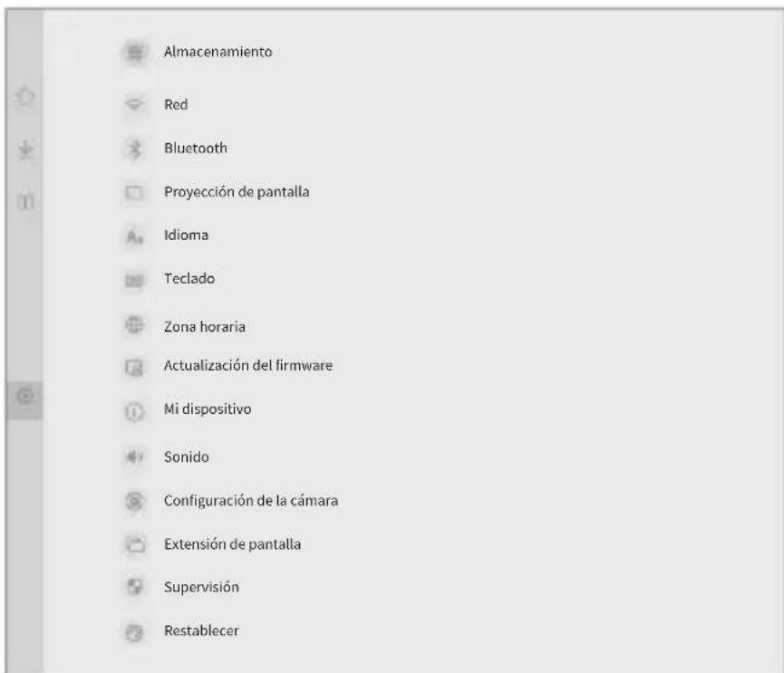Select the Restablecer reset icon
The width and height of the screenshot is (784, 673).
134,632
